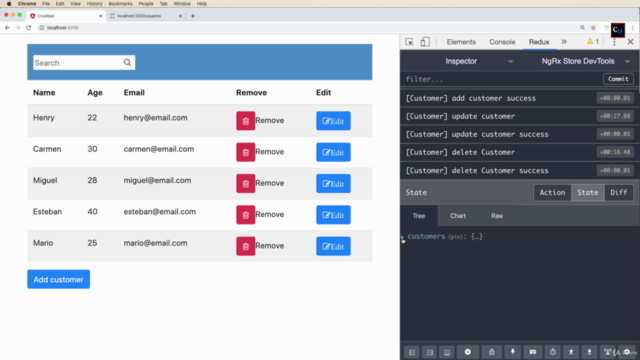Select the Redux DevTools tab

coord(539,42)
